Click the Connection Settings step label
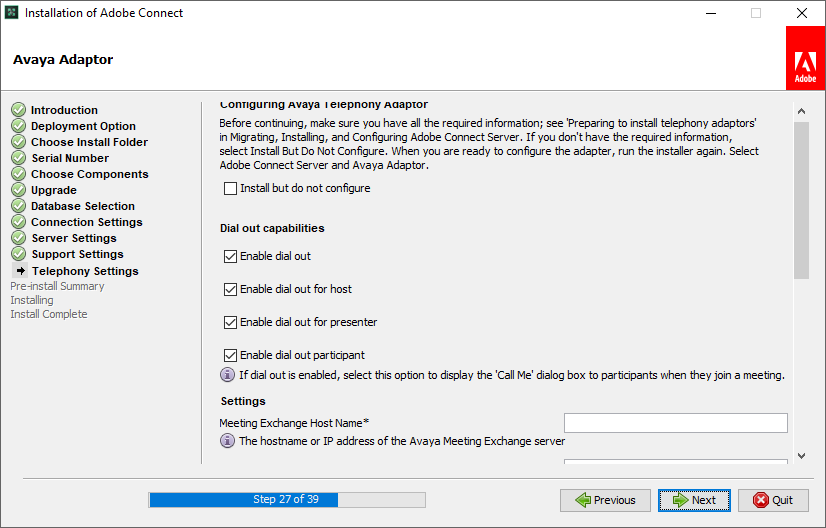Viewport: 826px width, 528px height. [x=87, y=222]
